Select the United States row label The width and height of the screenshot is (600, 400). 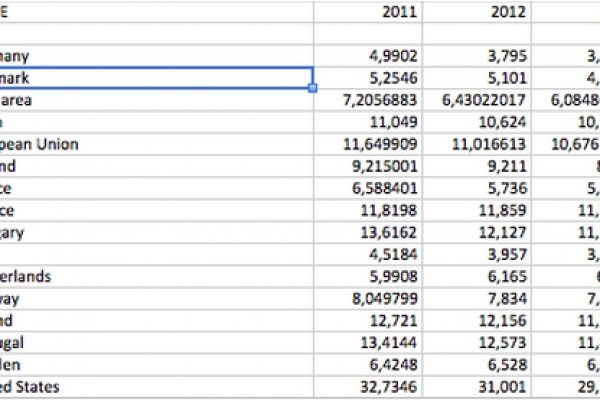[x=40, y=386]
